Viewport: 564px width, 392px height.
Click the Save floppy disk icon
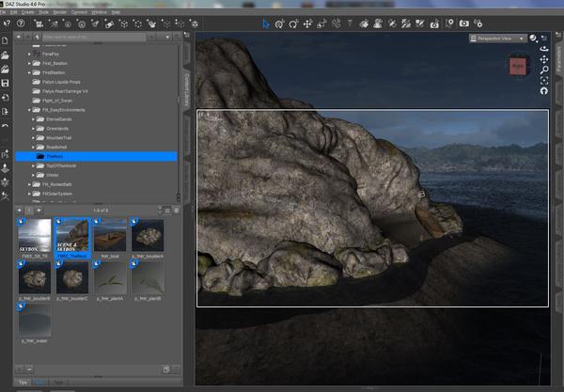(x=7, y=83)
